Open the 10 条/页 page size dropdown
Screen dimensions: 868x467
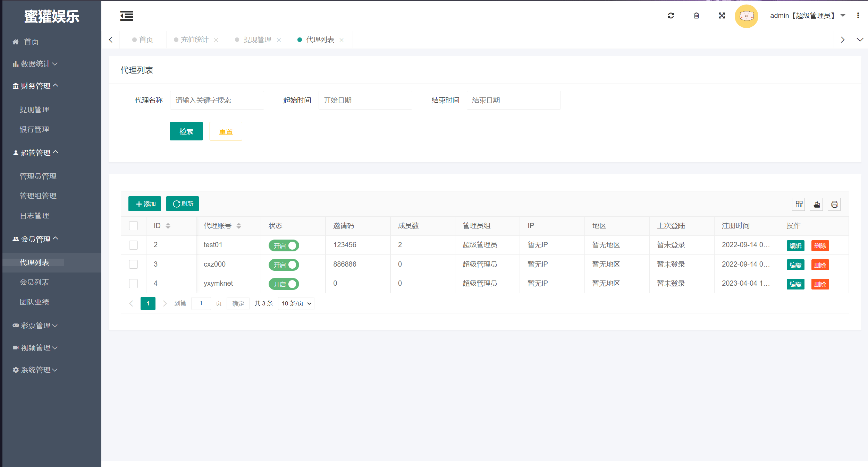pos(296,303)
